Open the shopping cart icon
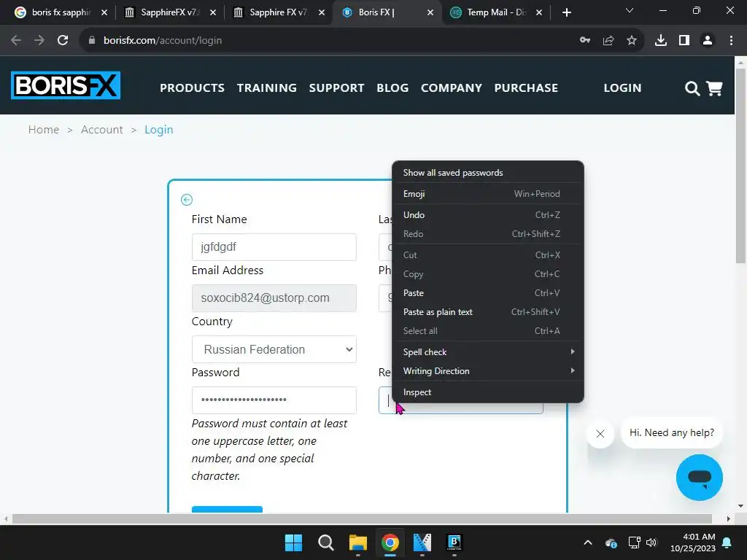This screenshot has width=747, height=560. coord(714,88)
